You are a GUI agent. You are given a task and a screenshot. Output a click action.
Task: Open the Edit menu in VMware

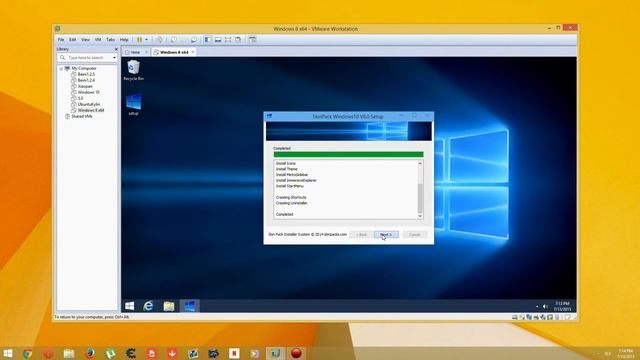click(x=73, y=40)
